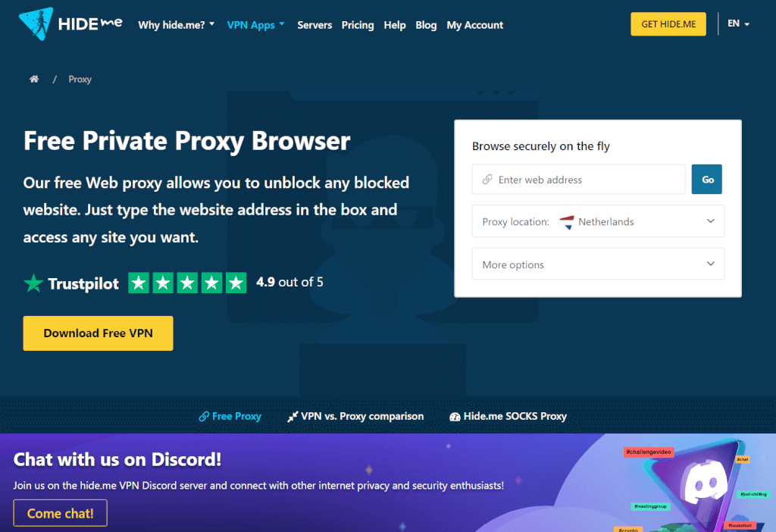Viewport: 776px width, 532px height.
Task: Open VPN vs. Proxy comparison tab
Action: 355,416
